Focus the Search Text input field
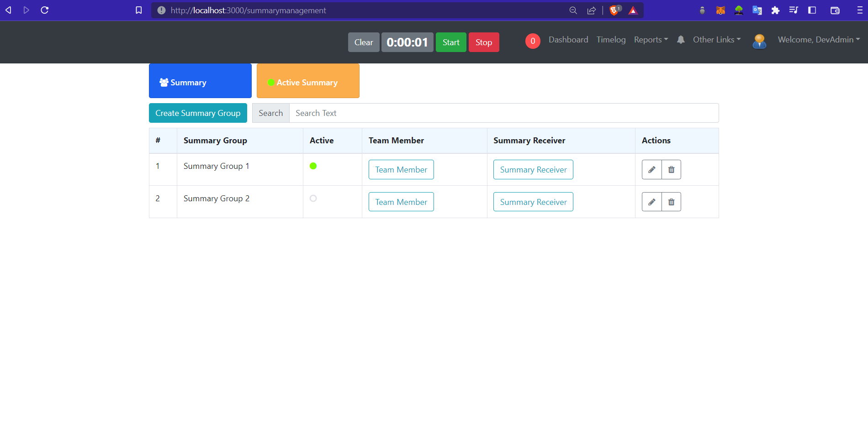 (x=504, y=113)
